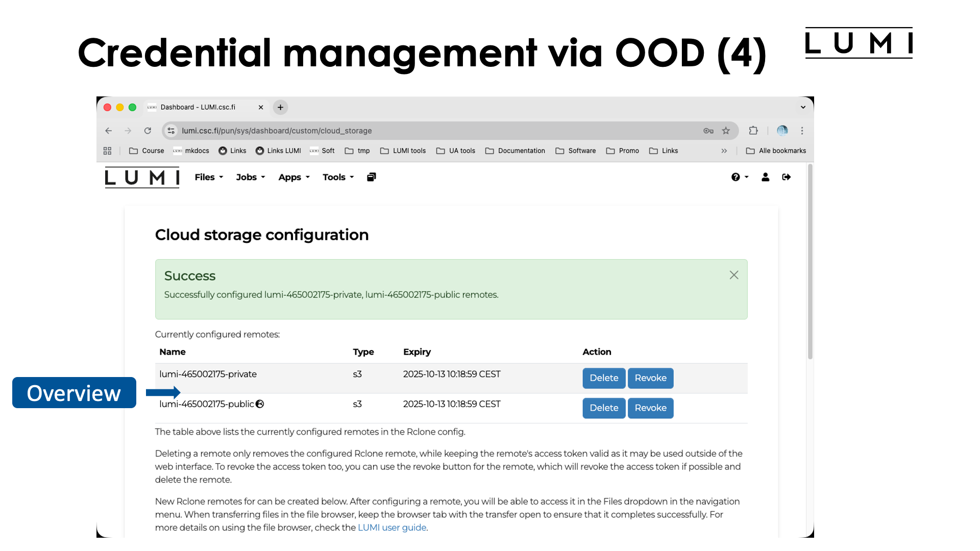Viewport: 980px width, 551px height.
Task: Click the pinned apps icon next to Tools
Action: pyautogui.click(x=371, y=177)
